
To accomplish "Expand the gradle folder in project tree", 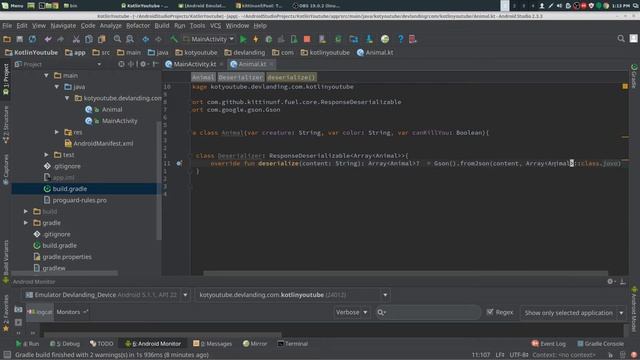I will coord(26,223).
